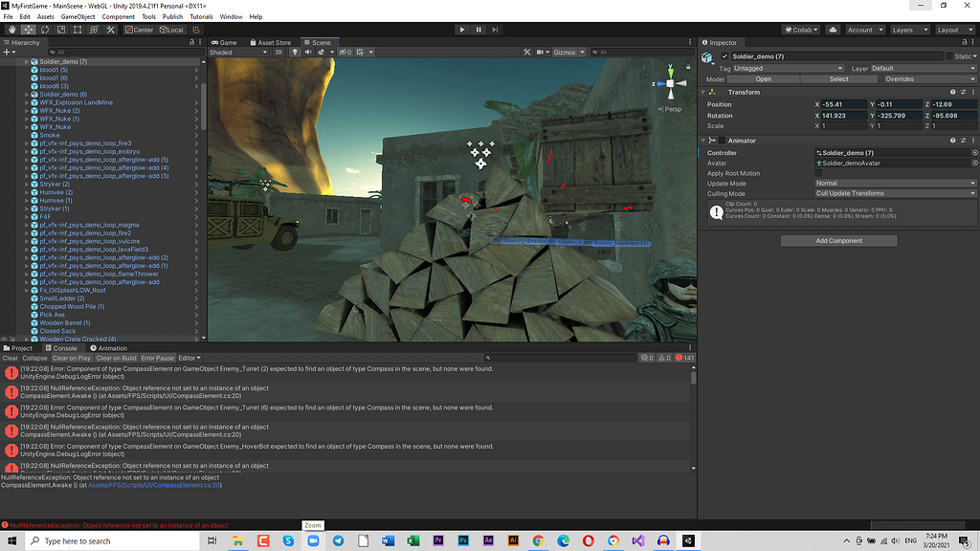Open the Layout dropdown
Viewport: 980px width, 551px height.
954,30
